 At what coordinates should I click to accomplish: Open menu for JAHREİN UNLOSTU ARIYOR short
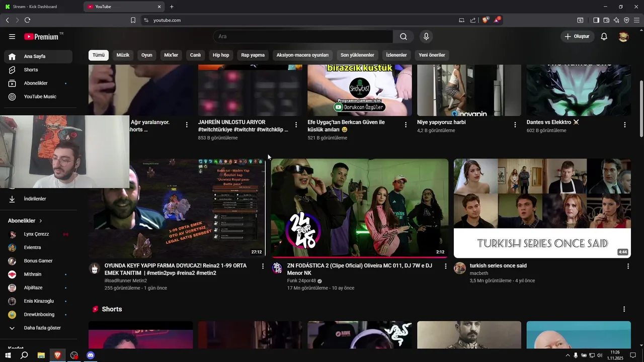point(296,125)
